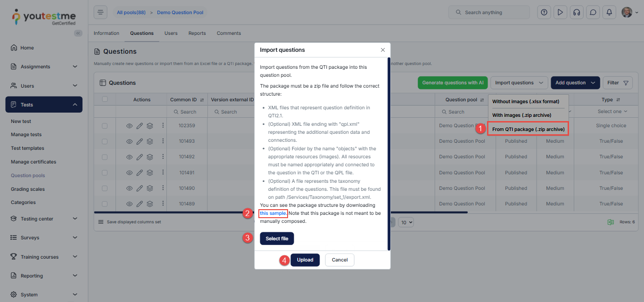The height and width of the screenshot is (302, 644).
Task: Open the user profile avatar
Action: [627, 12]
